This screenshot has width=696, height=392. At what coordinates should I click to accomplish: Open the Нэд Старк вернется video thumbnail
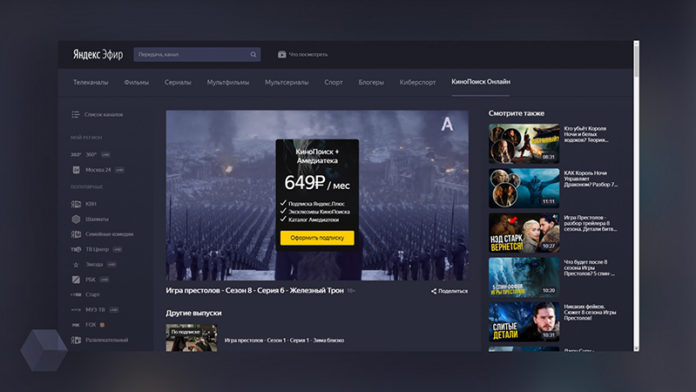[524, 233]
